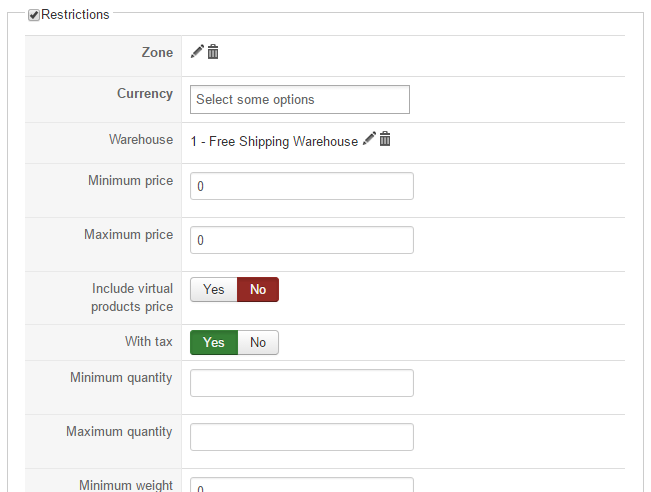Click the Currency field label
The width and height of the screenshot is (651, 492).
[x=145, y=93]
